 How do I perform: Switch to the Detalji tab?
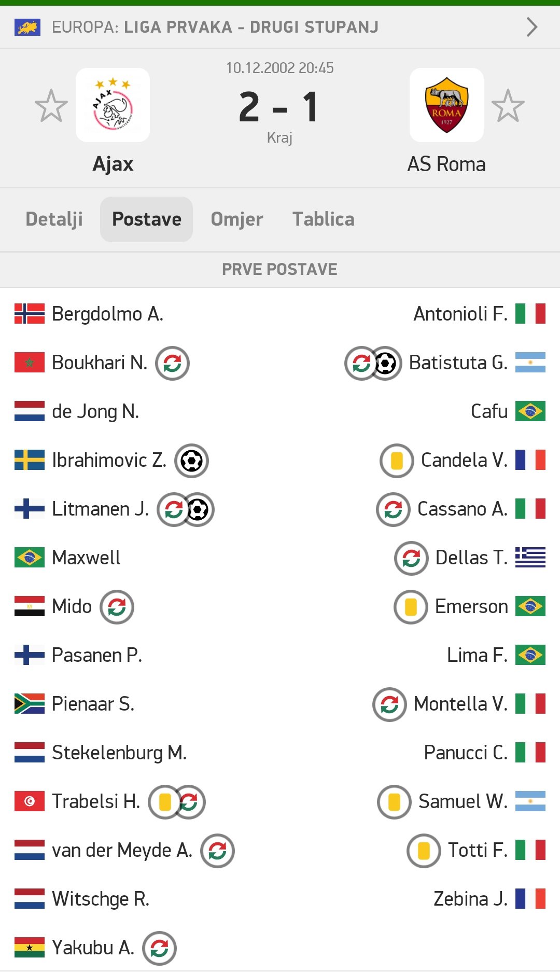[x=54, y=219]
